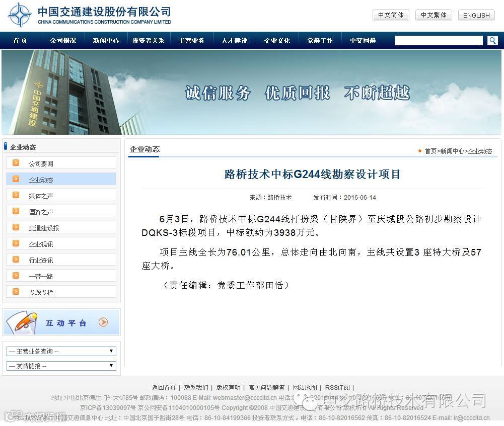Click the source text 来源：路桥技术
Image resolution: width=504 pixels, height=426 pixels.
coord(270,198)
